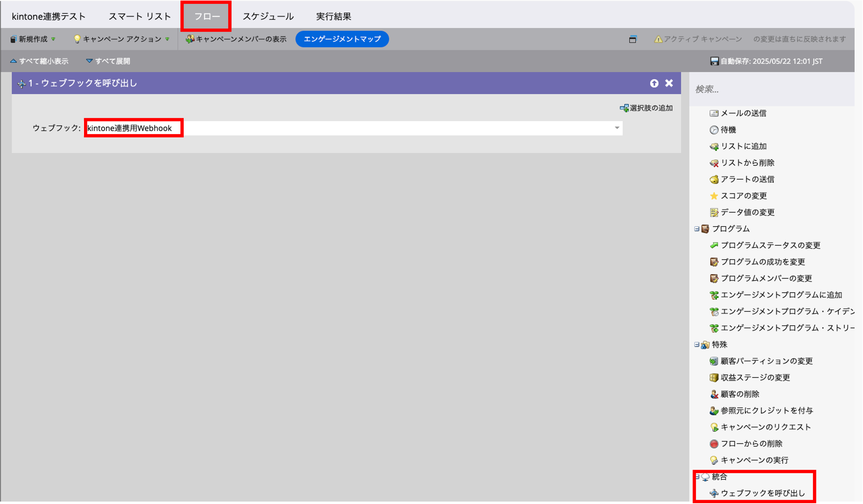Move step 1 up with arrow icon
The height and width of the screenshot is (504, 863).
[x=654, y=83]
